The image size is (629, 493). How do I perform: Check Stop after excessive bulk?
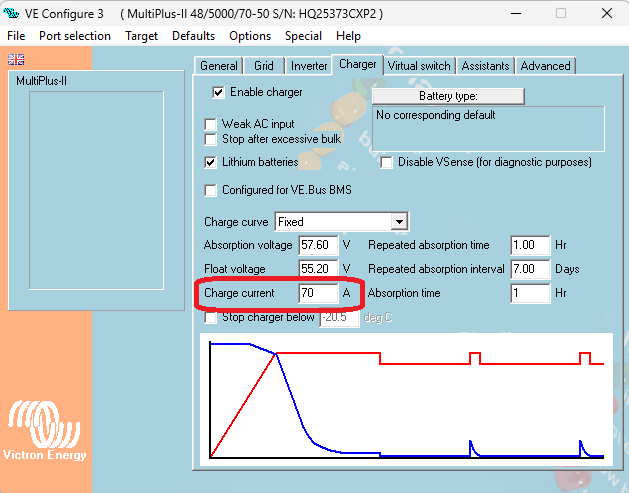point(210,139)
